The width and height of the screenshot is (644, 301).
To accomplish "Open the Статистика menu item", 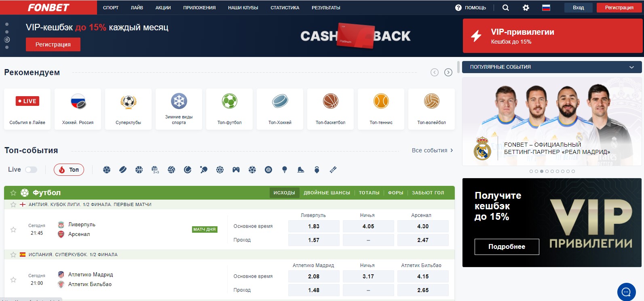I will [285, 8].
